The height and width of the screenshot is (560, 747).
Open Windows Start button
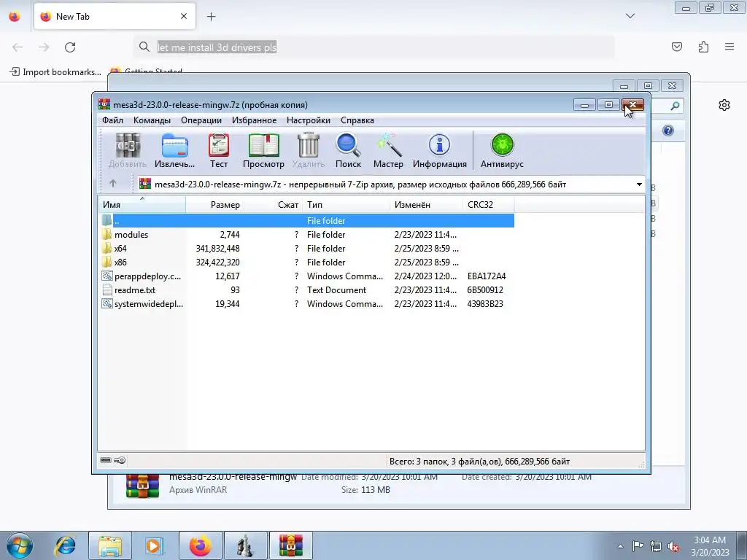pyautogui.click(x=19, y=545)
